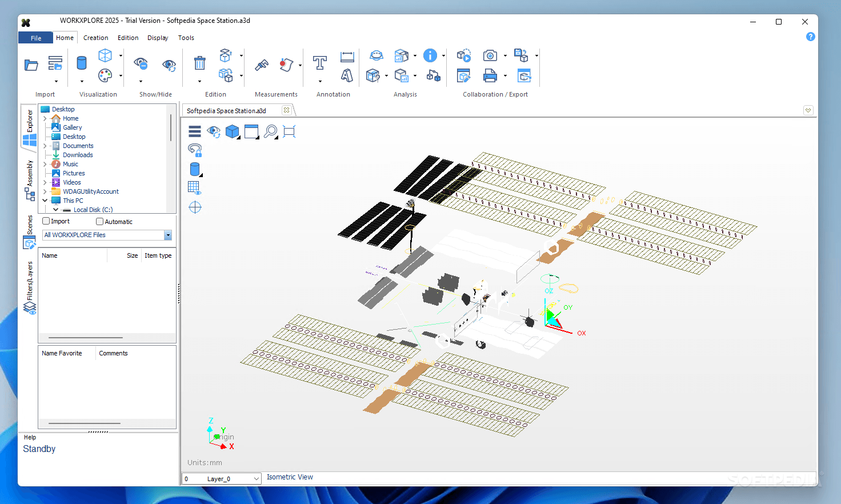Click the printer icon in Collaboration/Export

[x=490, y=75]
